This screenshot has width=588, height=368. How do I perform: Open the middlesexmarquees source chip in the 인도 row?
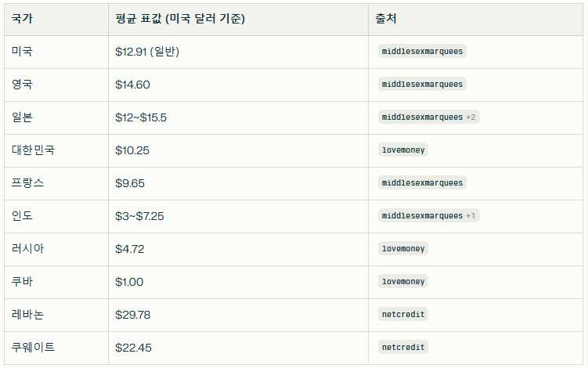422,216
